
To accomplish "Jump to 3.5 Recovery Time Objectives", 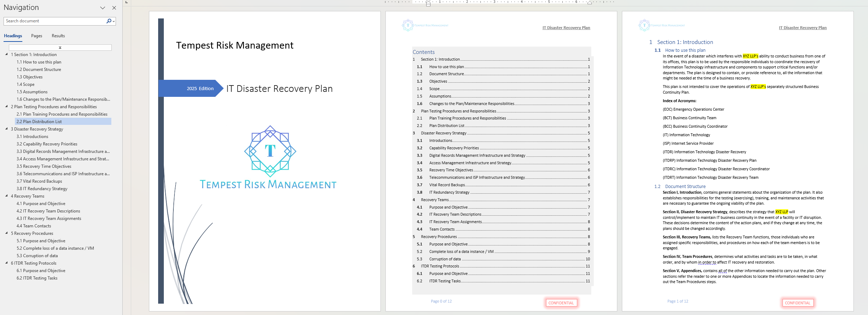I will (44, 166).
